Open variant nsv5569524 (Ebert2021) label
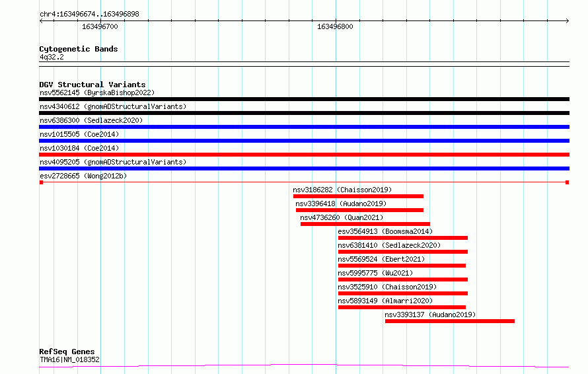Viewport: 588px width, 374px height. pos(381,259)
